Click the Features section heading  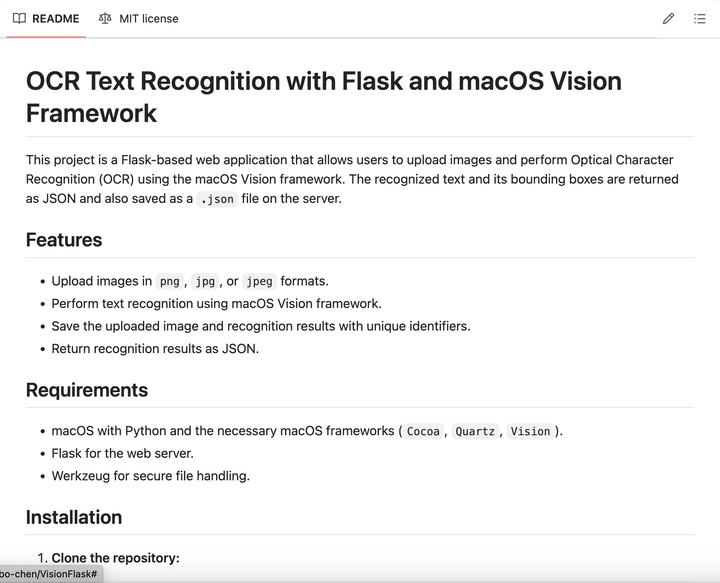pos(64,240)
